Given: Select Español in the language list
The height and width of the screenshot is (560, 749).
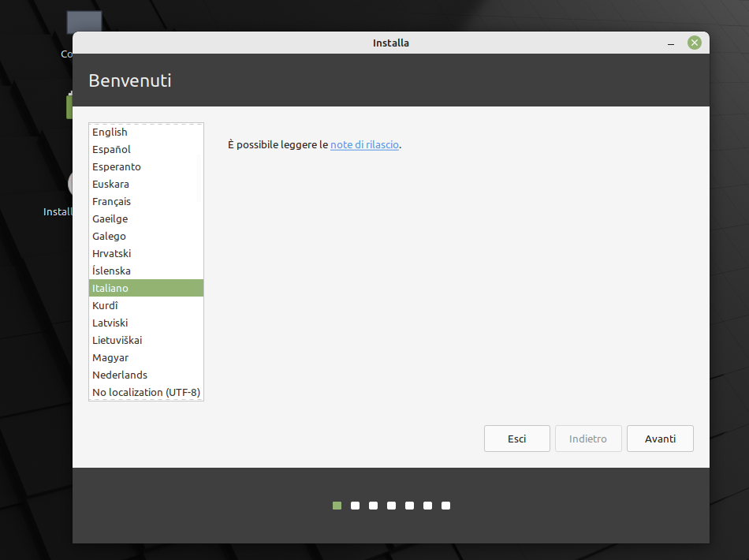Looking at the screenshot, I should [146, 150].
